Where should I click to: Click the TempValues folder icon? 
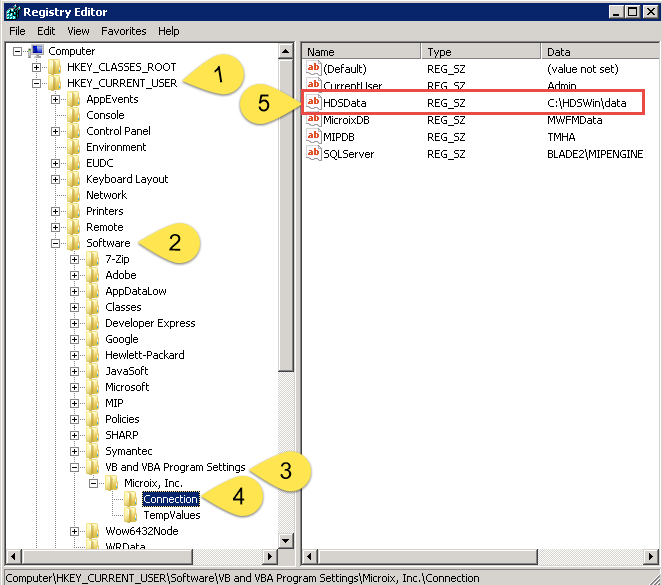[131, 515]
